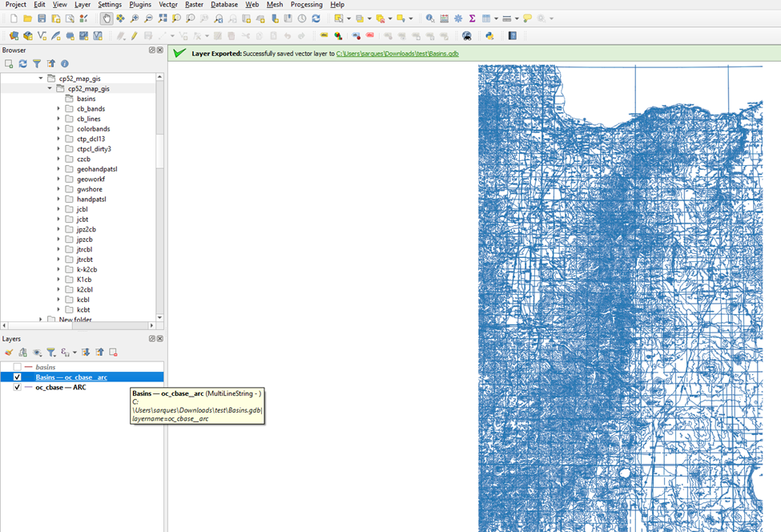Expand the cb_bands folder
This screenshot has height=532, width=781.
58,109
